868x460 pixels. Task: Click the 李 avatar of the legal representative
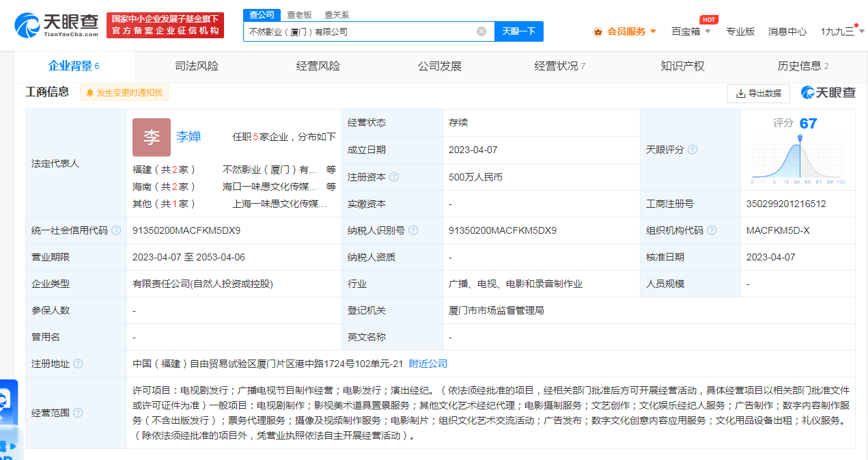(152, 137)
